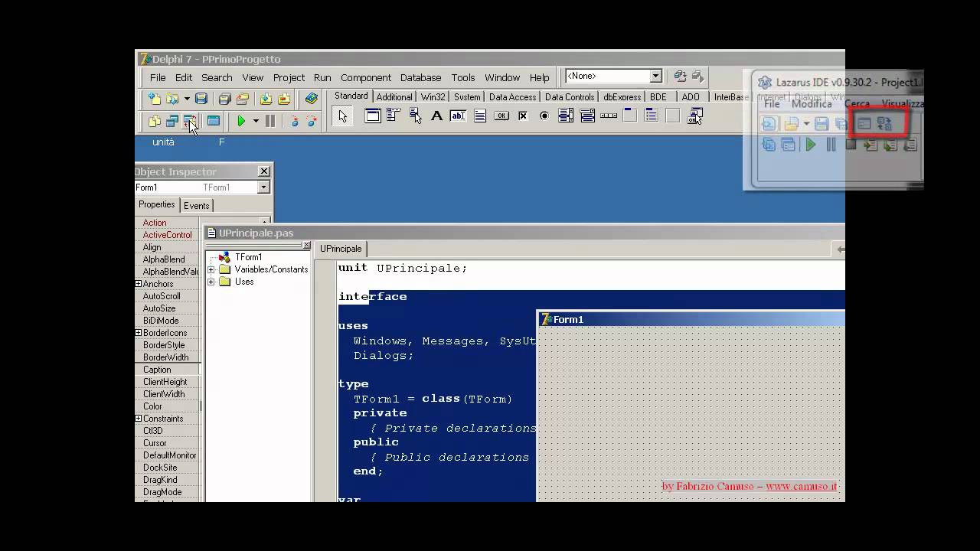Switch to the Events tab
Viewport: 980px width, 551px height.
196,205
